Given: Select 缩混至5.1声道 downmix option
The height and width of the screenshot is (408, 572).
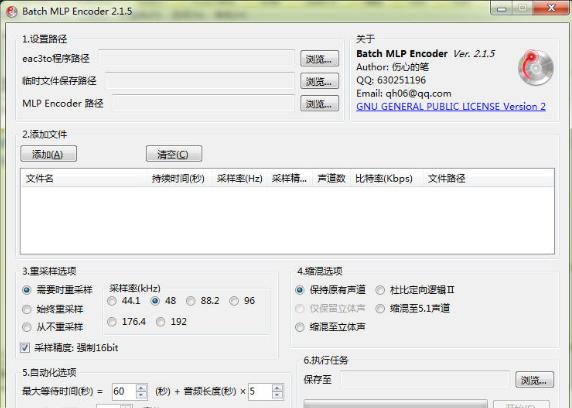Looking at the screenshot, I should (x=413, y=308).
